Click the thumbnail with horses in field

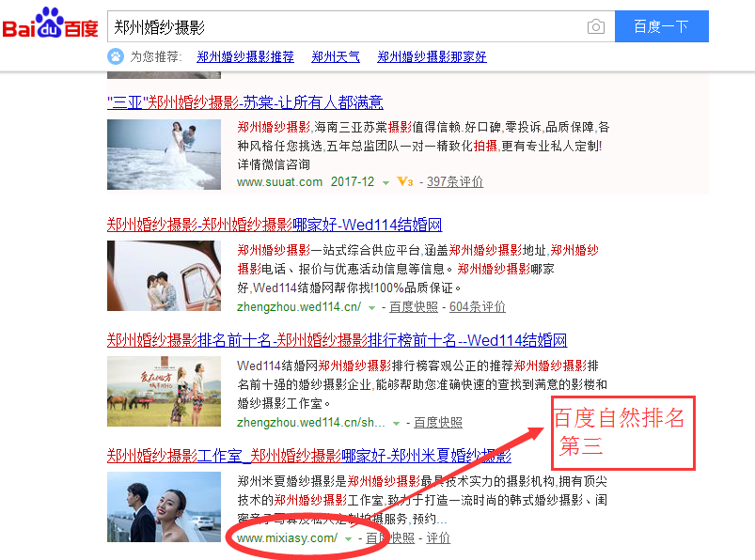(165, 391)
